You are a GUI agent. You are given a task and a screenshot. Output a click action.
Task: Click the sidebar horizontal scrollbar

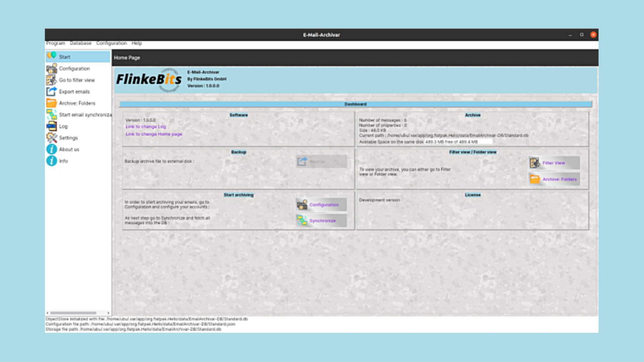point(73,313)
